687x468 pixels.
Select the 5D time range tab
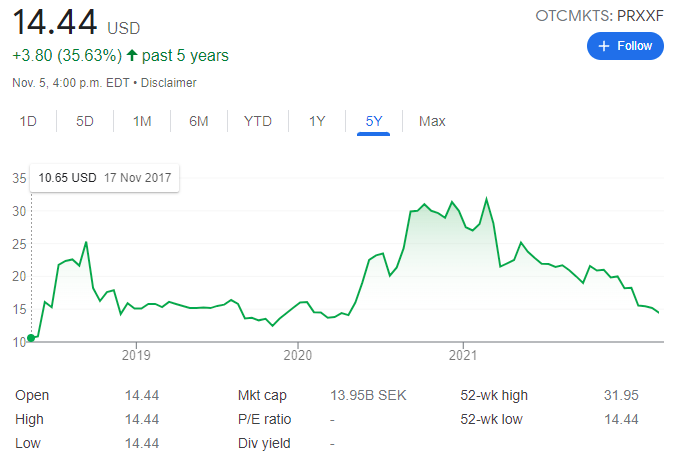click(85, 121)
